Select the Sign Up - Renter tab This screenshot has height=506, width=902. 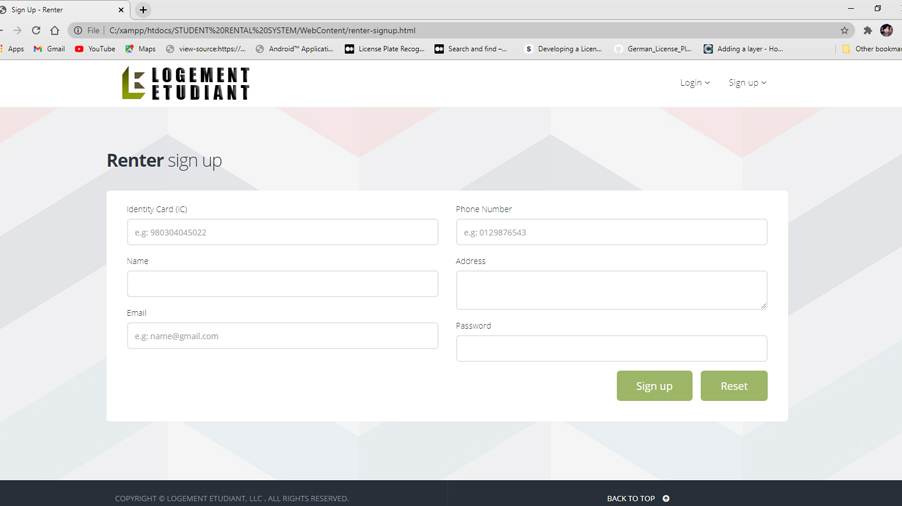click(x=60, y=10)
